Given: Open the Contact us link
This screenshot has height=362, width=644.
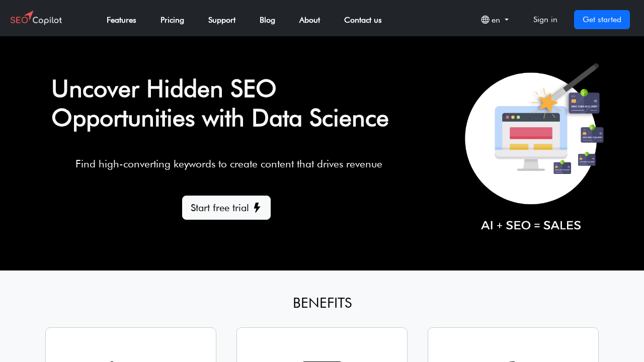Looking at the screenshot, I should [362, 20].
